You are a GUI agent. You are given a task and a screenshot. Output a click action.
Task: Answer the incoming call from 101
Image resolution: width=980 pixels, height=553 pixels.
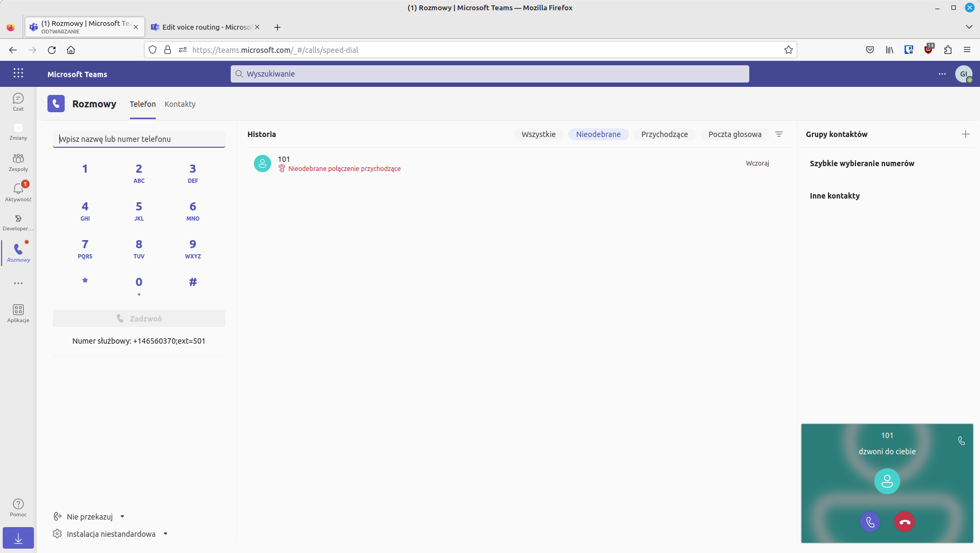click(870, 522)
